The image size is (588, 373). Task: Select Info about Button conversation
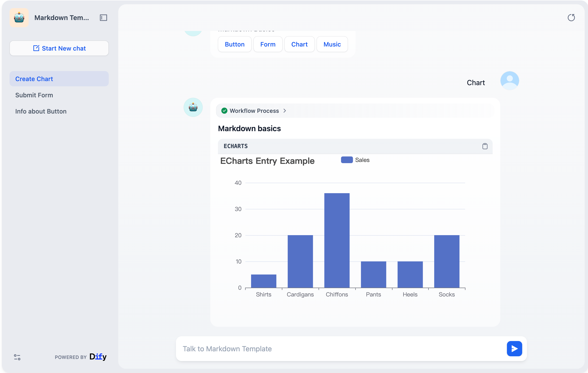pos(41,111)
